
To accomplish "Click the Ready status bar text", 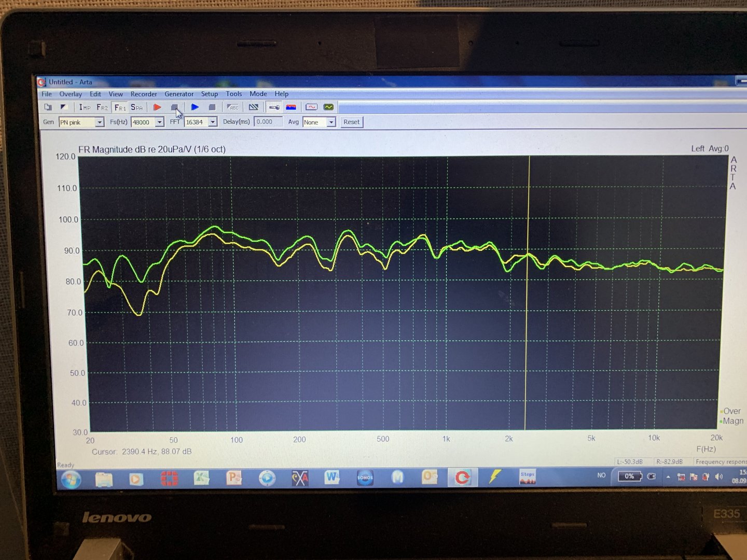I will coord(65,465).
